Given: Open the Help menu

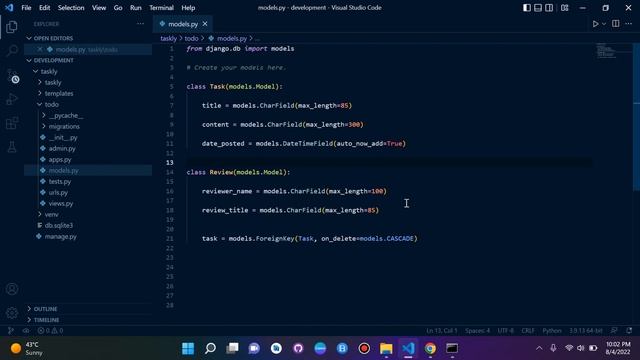Looking at the screenshot, I should (188, 8).
